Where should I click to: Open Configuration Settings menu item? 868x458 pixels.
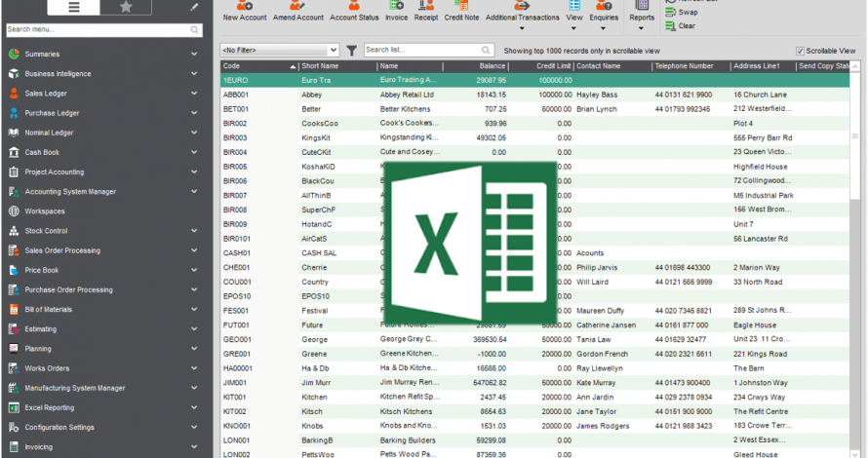(59, 428)
